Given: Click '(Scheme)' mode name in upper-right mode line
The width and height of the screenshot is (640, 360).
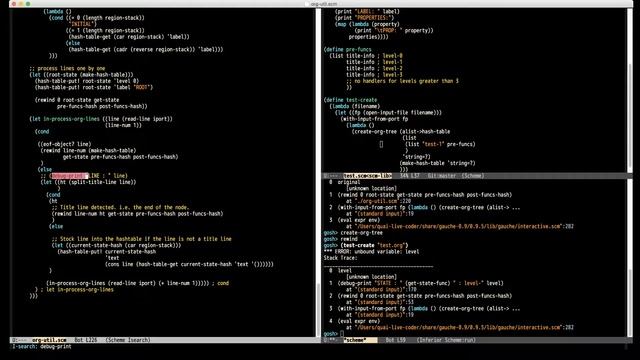Looking at the screenshot, I should pos(473,176).
